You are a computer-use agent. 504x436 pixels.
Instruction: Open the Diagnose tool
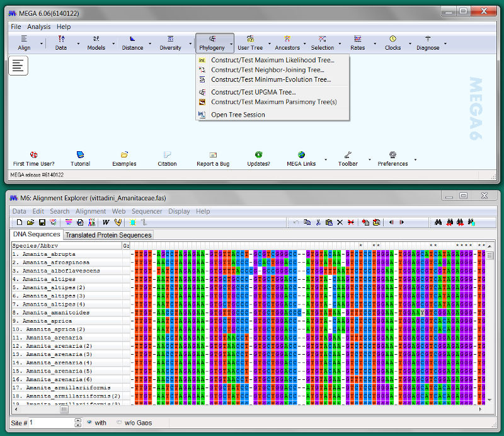pos(428,43)
